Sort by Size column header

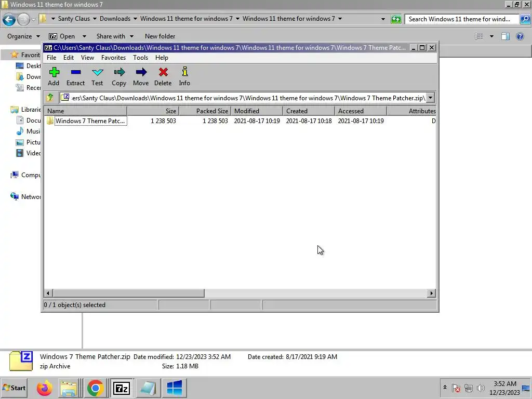pyautogui.click(x=153, y=111)
